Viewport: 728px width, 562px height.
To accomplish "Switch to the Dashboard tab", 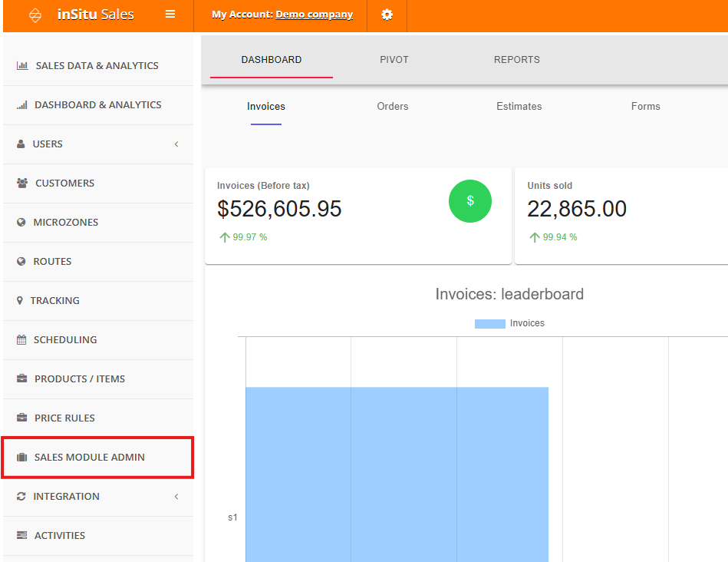I will click(272, 59).
